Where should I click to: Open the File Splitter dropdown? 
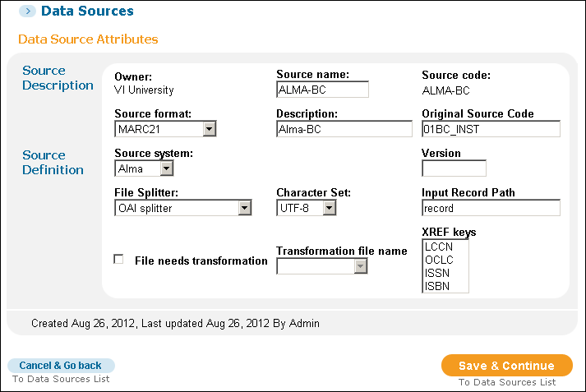(x=244, y=208)
